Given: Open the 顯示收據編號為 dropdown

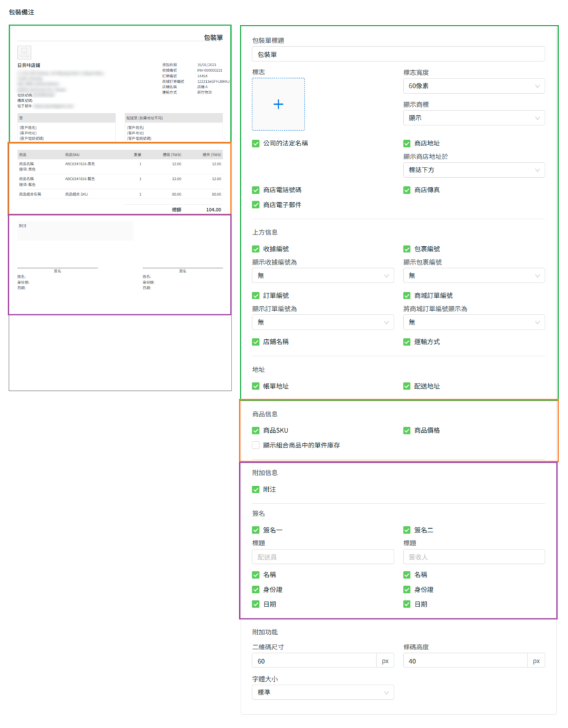Looking at the screenshot, I should coord(323,276).
